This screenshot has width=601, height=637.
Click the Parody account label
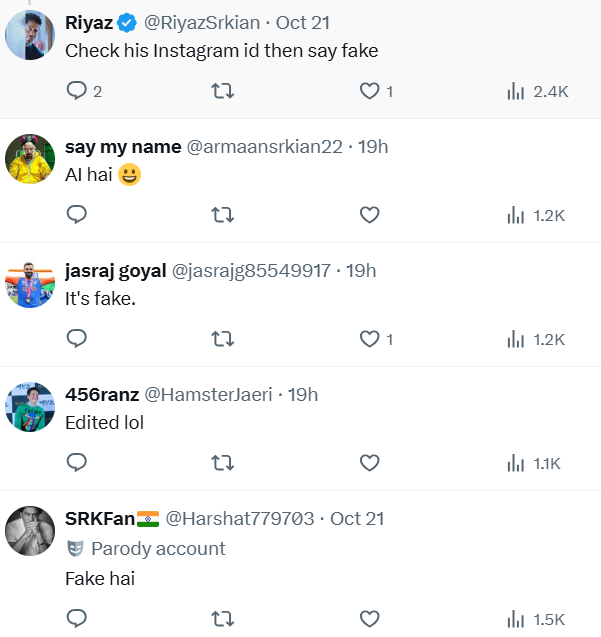pos(157,548)
